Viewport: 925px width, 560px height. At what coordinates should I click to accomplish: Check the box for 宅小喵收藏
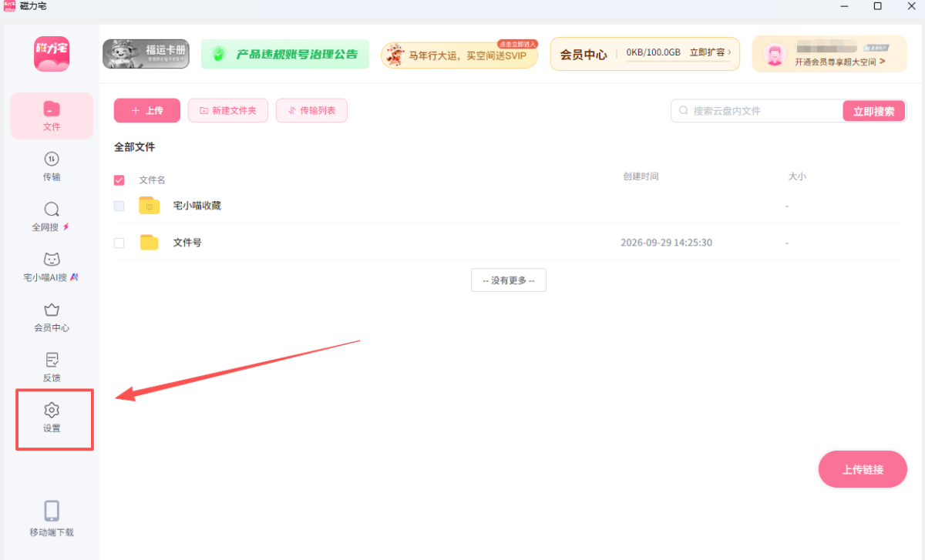[x=119, y=206]
